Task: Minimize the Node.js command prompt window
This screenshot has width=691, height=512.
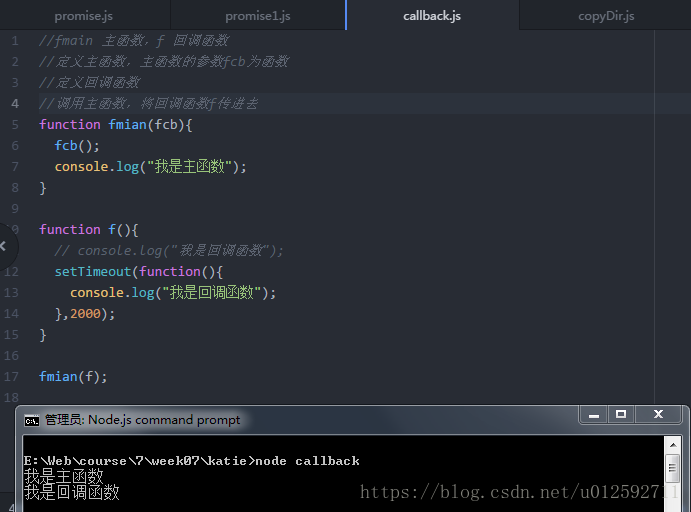Action: pos(594,415)
